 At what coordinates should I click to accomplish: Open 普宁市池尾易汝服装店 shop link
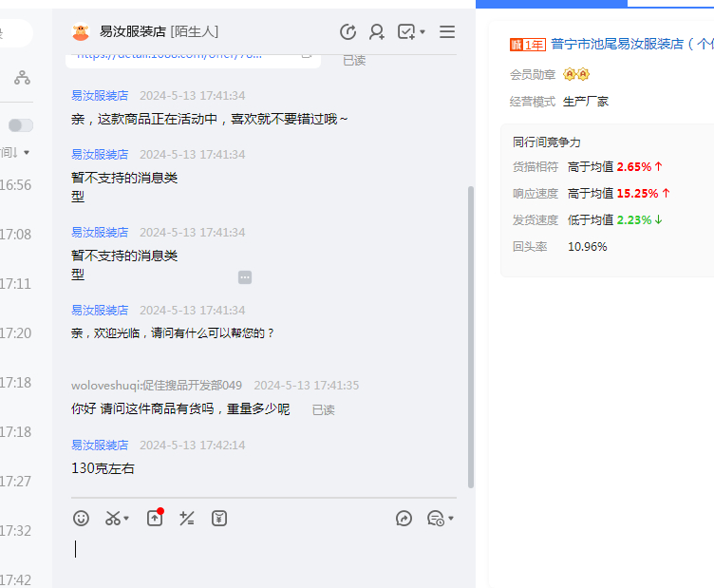click(x=631, y=45)
